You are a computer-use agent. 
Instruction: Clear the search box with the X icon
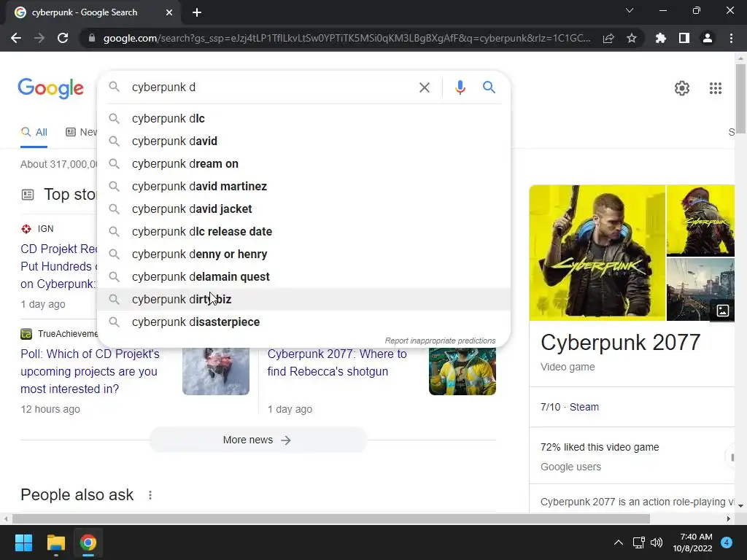tap(424, 87)
